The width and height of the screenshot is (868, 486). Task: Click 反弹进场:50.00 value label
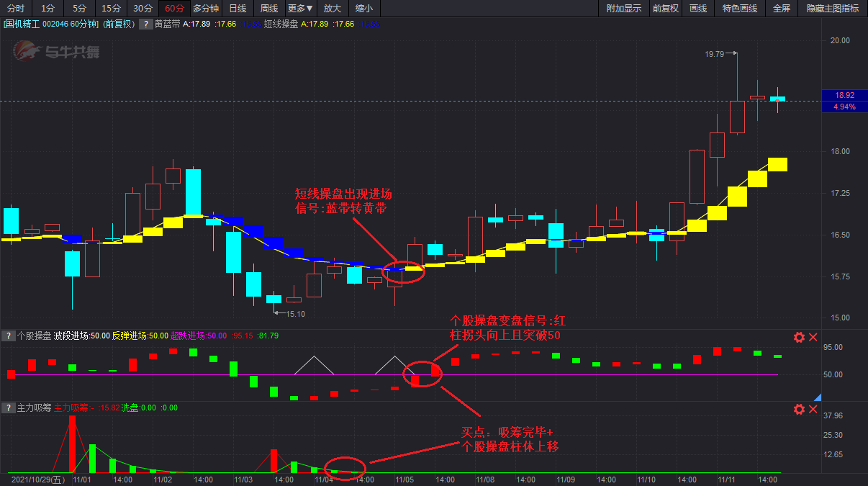coord(140,336)
